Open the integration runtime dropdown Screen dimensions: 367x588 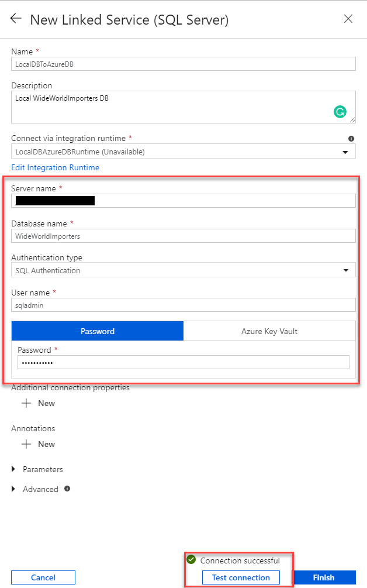[x=183, y=152]
